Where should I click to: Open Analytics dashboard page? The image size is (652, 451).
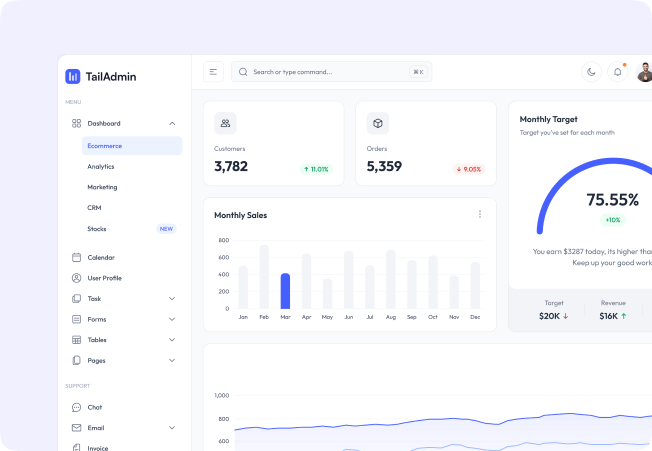[x=101, y=167]
